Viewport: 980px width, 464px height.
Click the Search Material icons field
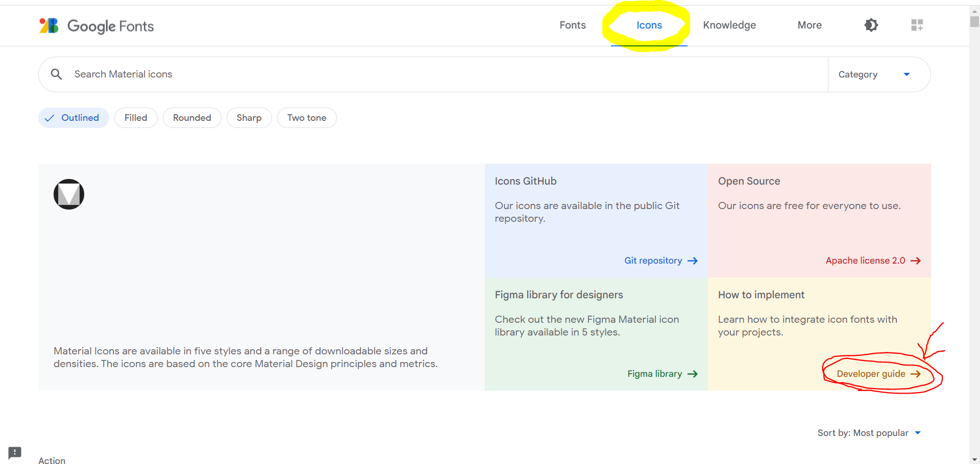pos(433,74)
